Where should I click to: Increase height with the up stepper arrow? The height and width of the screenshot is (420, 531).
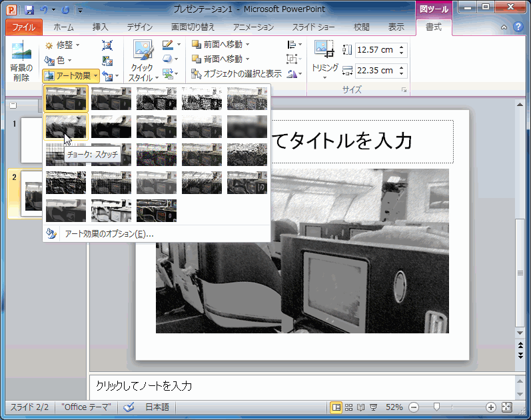click(x=401, y=47)
